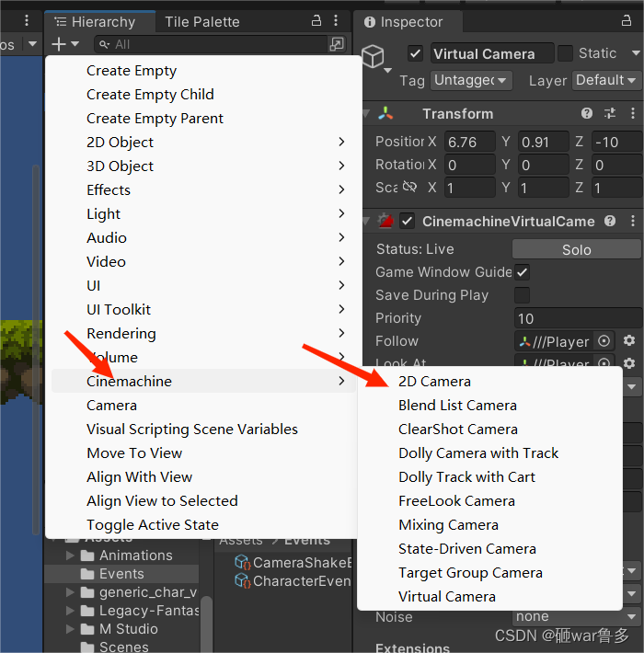Open the Noise none dropdown

coord(577,616)
